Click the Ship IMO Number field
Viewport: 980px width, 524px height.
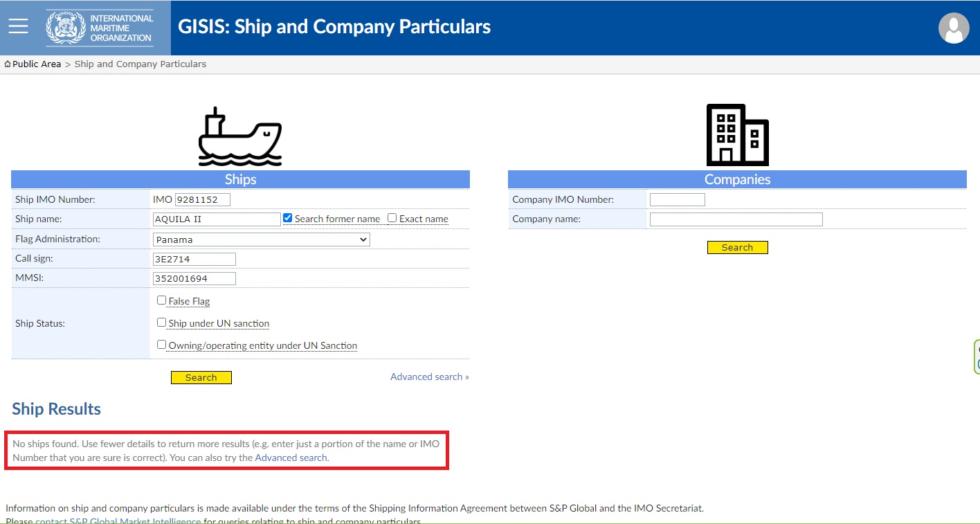202,199
